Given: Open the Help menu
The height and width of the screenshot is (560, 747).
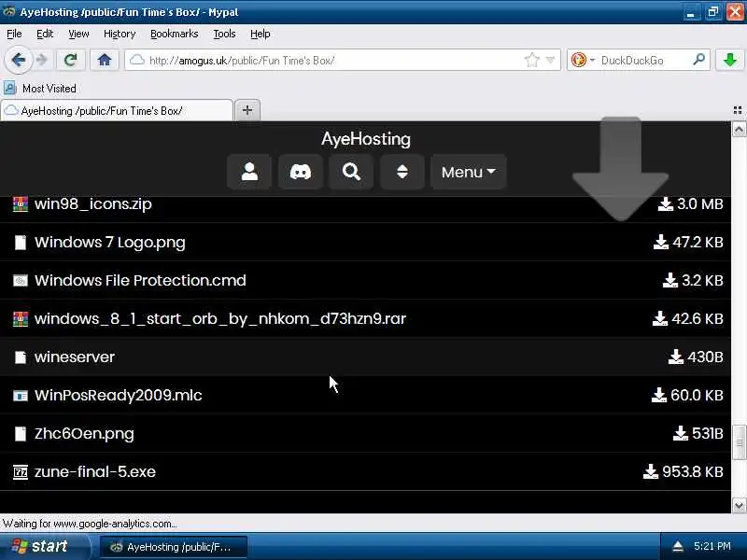Looking at the screenshot, I should coord(261,34).
